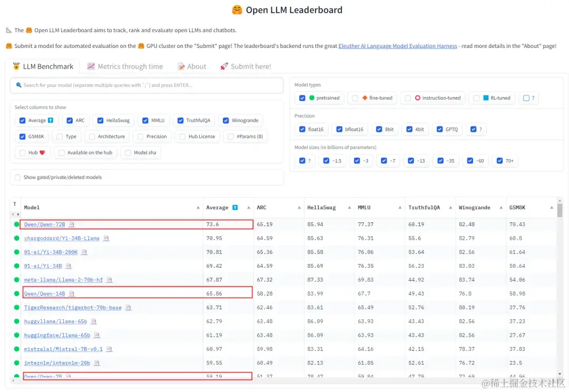Sort by TruthfulQA column using header arrow
Viewport: 569px width, 392px height.
[x=450, y=208]
